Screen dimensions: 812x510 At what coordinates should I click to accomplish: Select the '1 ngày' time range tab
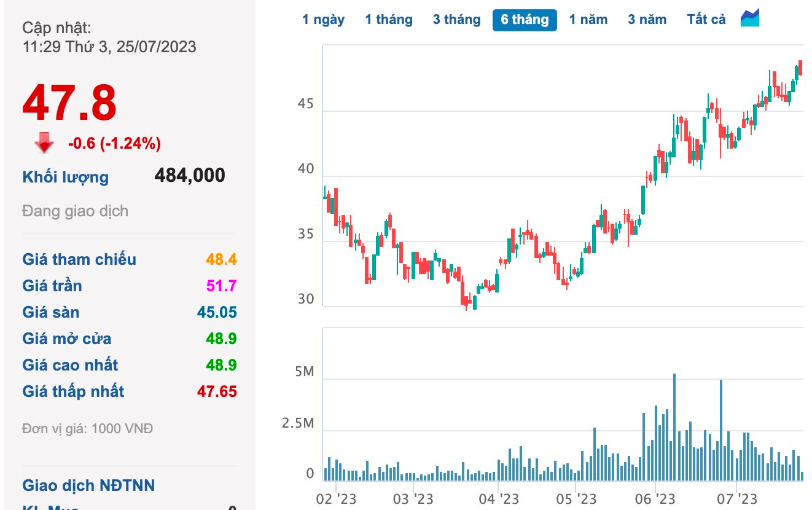pos(323,20)
